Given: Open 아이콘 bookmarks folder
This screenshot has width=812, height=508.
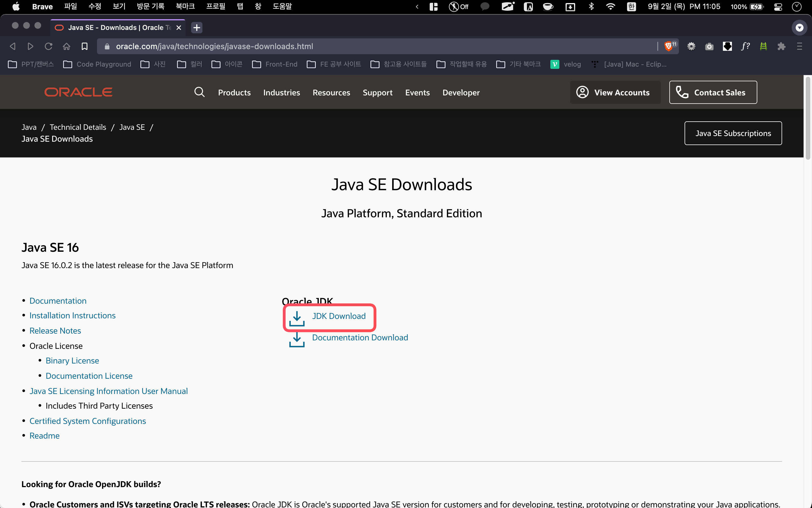Looking at the screenshot, I should [227, 64].
